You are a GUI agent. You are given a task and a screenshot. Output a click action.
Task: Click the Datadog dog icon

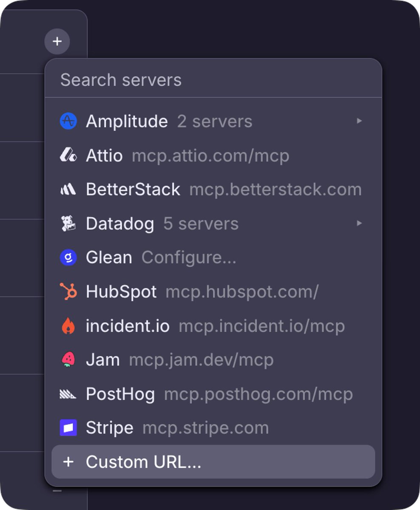tap(68, 224)
